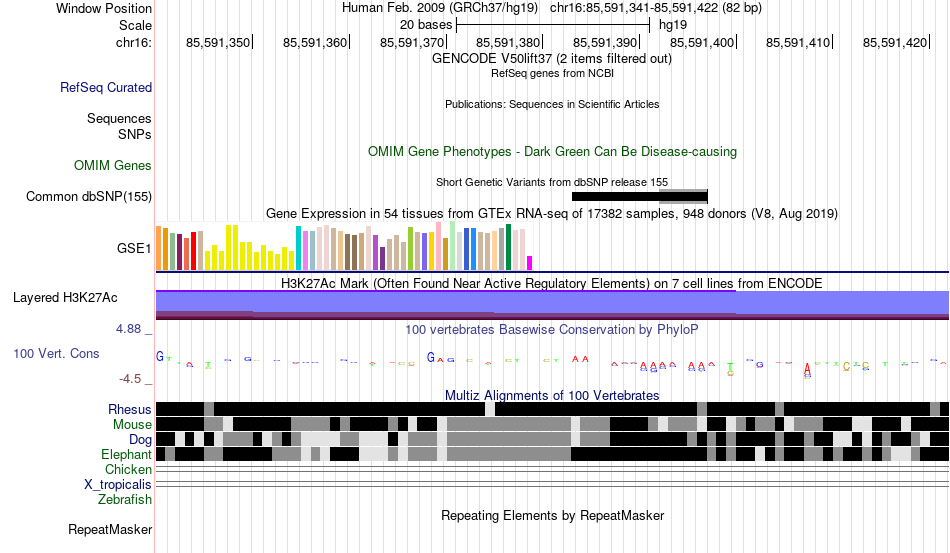Select the Zebrafish alignment row label

pos(125,500)
